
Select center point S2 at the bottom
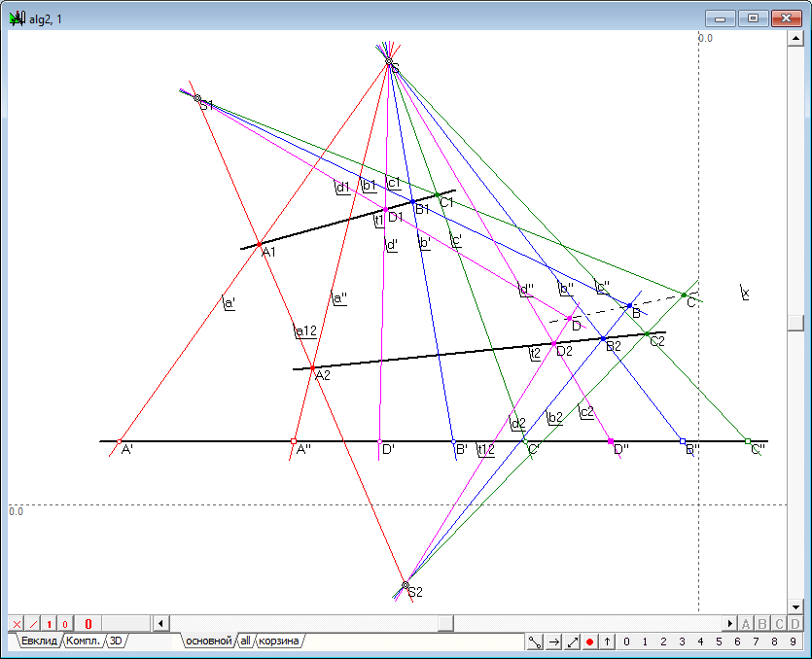(406, 585)
